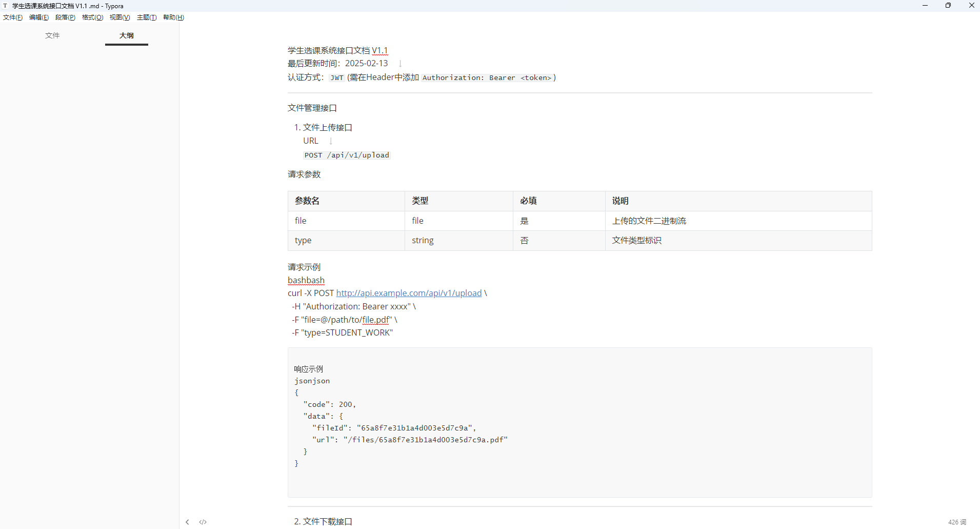Open the 文件(F) menu
Screen dimensions: 980x529
pyautogui.click(x=13, y=17)
